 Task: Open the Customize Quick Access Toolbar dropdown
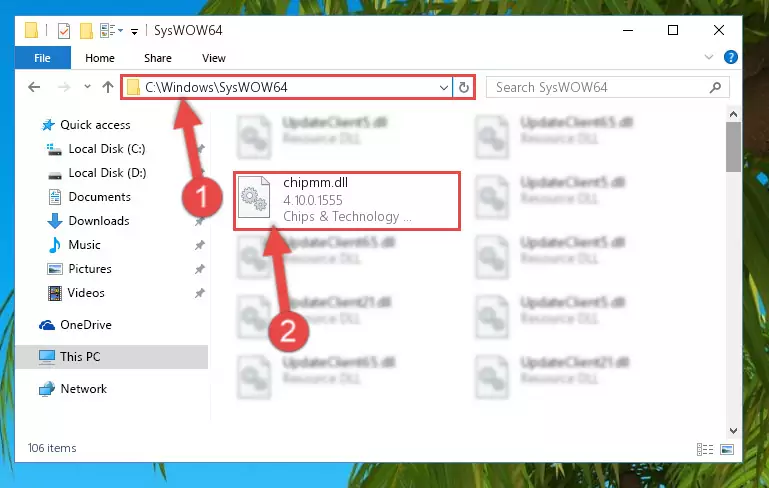[134, 32]
